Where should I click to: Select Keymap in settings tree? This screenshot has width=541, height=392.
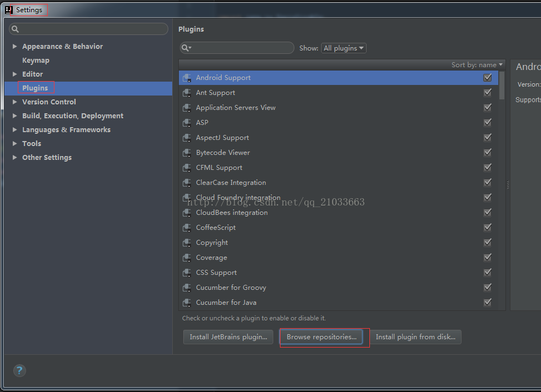(36, 61)
